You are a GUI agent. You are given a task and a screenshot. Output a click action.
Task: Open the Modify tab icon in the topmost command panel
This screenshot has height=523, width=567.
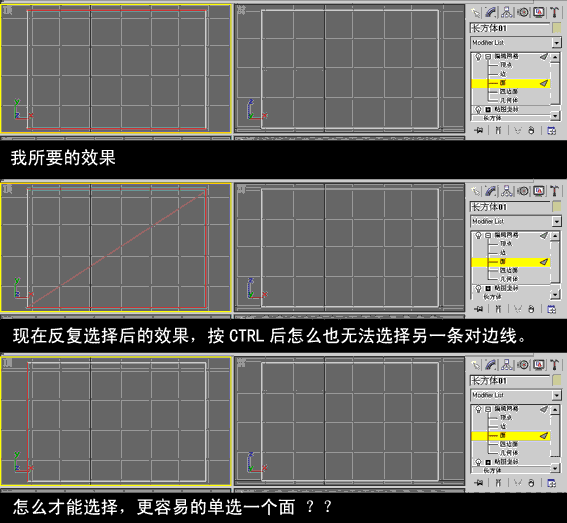[x=491, y=13]
